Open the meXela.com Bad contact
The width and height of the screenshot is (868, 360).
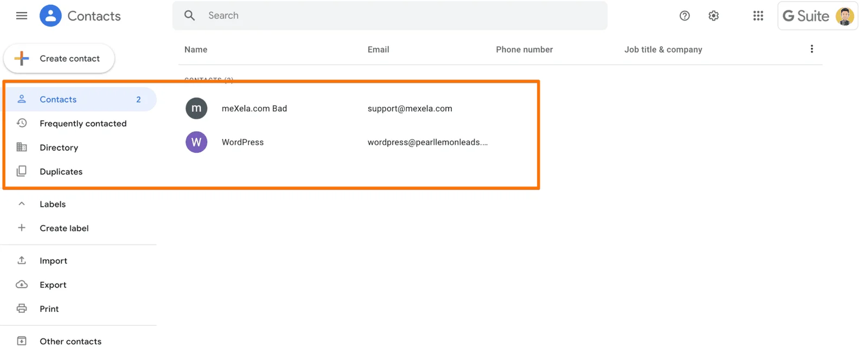coord(254,108)
